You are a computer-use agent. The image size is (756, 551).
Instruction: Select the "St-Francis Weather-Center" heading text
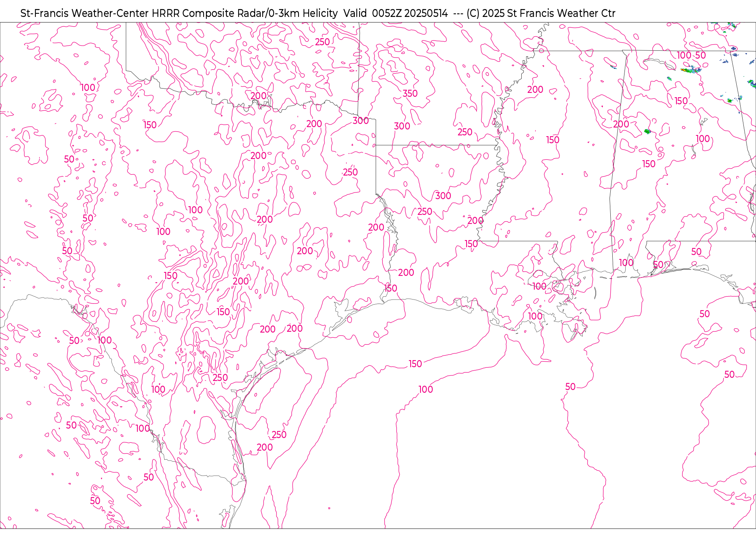tap(85, 13)
